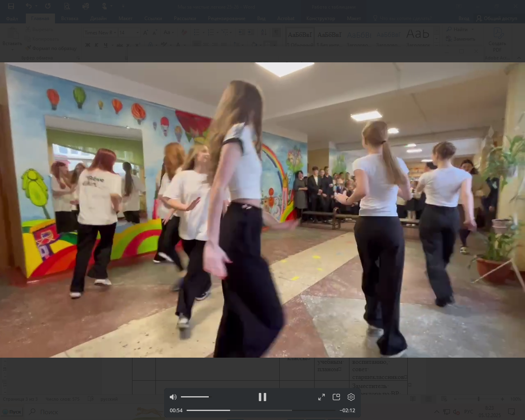The height and width of the screenshot is (420, 525).
Task: Click Вырезать in the clipboard group
Action: (x=40, y=30)
